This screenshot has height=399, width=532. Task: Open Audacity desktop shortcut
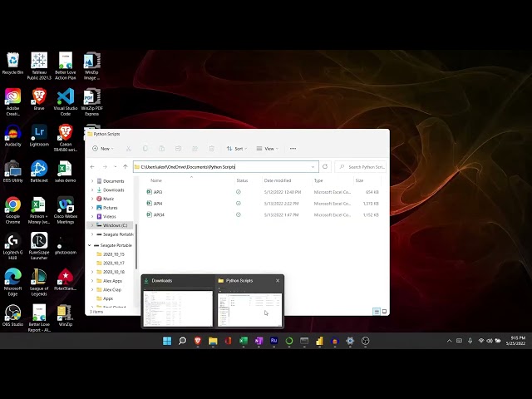12,135
